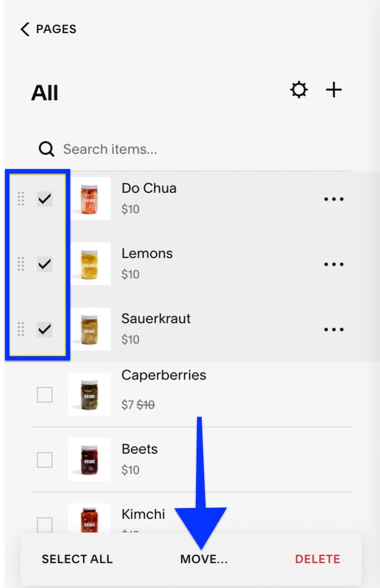The image size is (380, 588).
Task: Grab the drag handle for Lemons
Action: coord(21,264)
